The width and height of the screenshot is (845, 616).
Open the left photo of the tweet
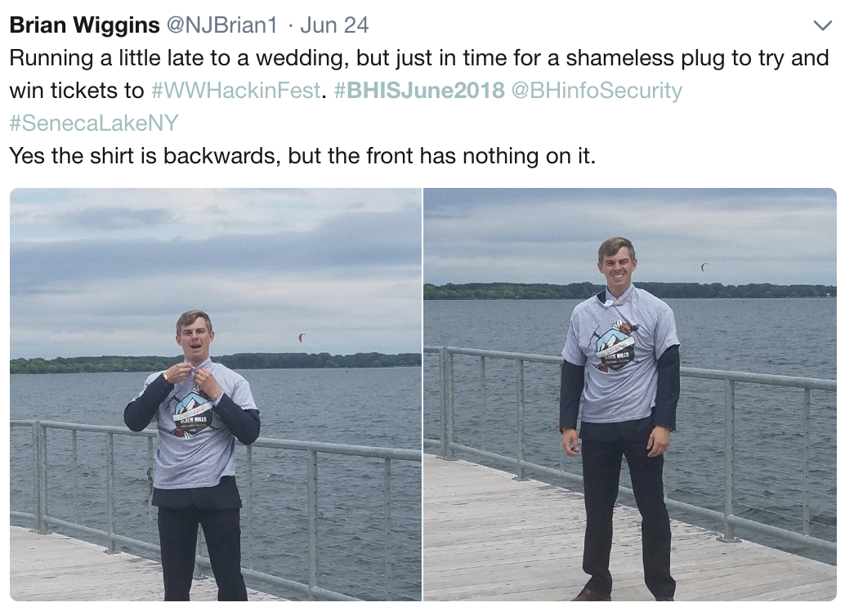tap(216, 394)
